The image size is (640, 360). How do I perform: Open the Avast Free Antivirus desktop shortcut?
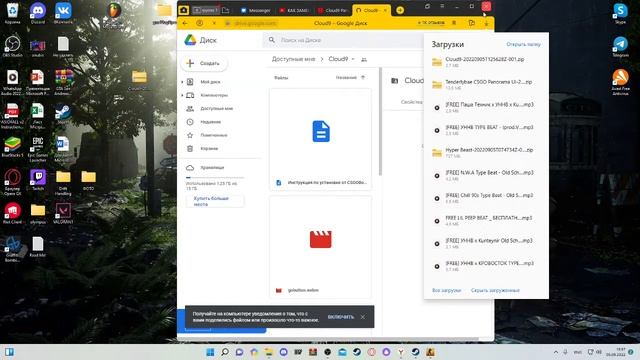(620, 82)
